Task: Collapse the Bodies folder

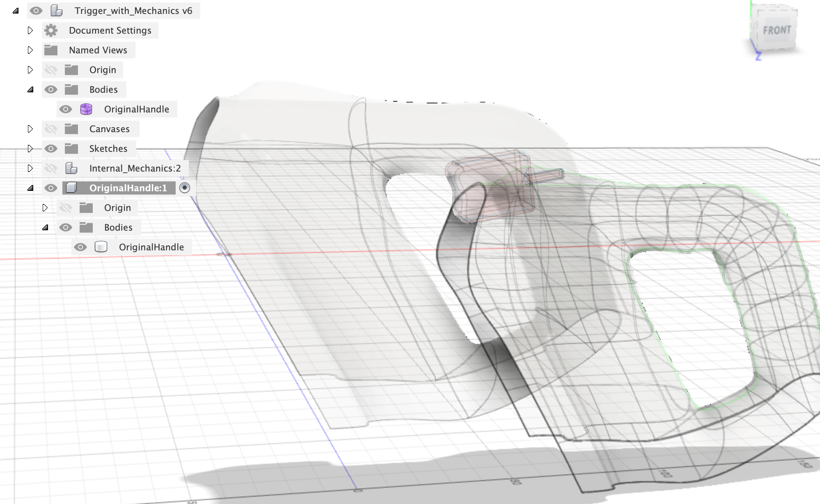Action: pos(30,89)
